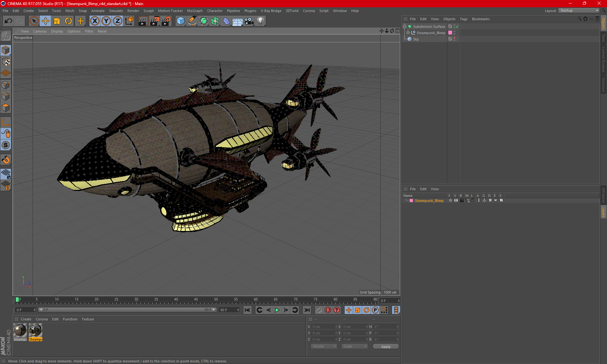Open the Layout Startup dropdown
Image resolution: width=607 pixels, height=364 pixels.
tap(579, 11)
